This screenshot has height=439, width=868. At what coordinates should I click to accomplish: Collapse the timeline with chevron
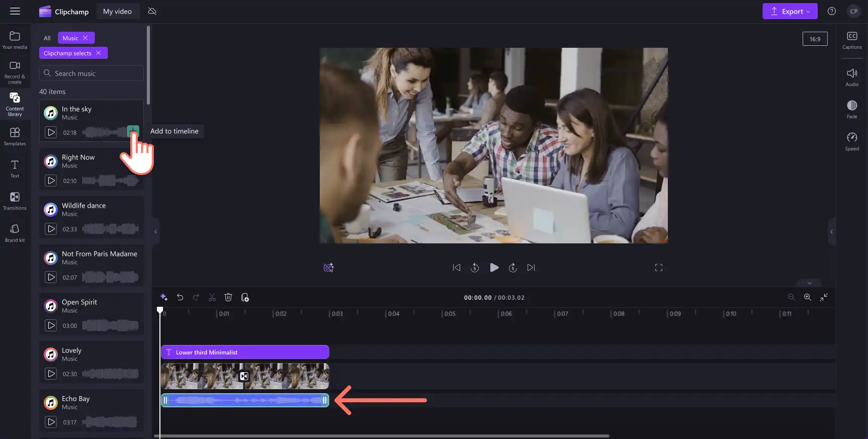tap(810, 283)
